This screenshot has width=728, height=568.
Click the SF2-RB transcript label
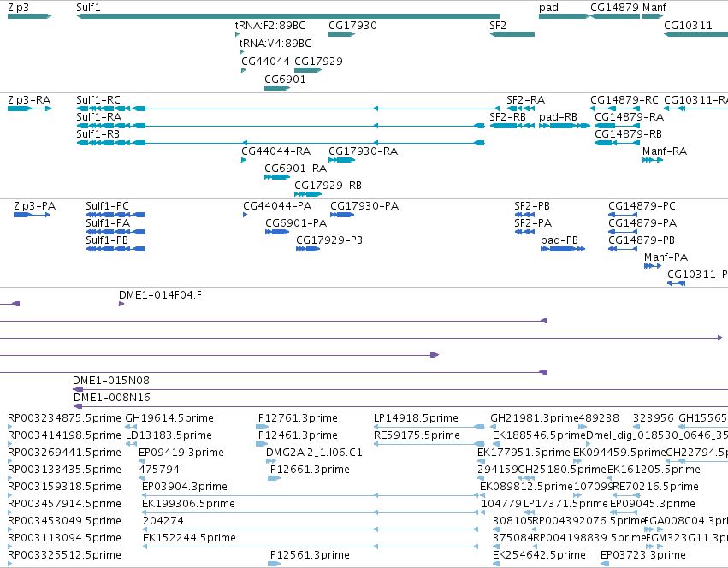point(508,116)
